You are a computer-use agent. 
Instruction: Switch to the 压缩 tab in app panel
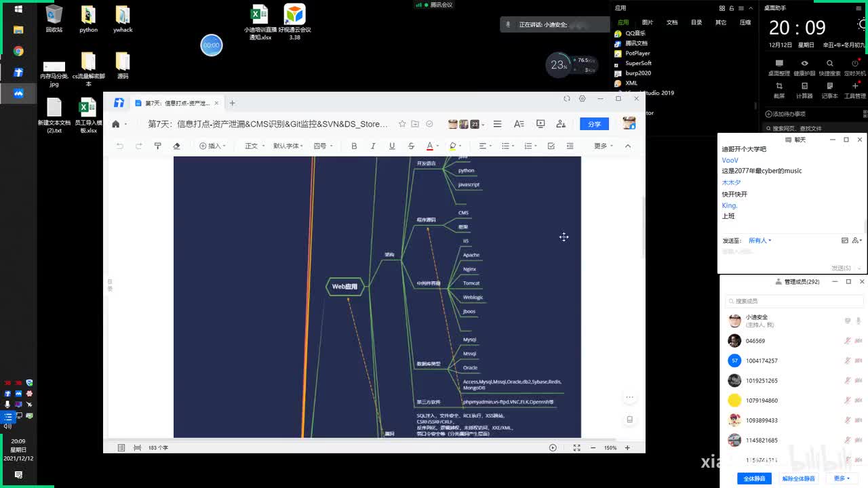[x=745, y=22]
